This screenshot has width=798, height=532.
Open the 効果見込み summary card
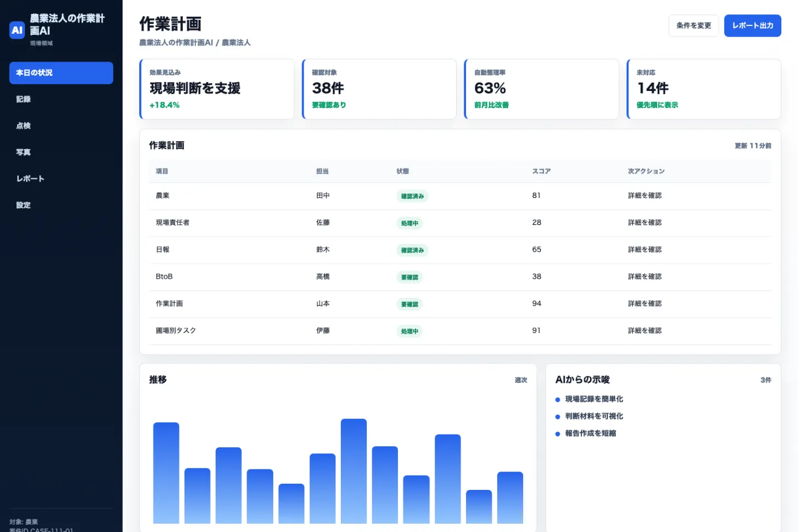(217, 89)
